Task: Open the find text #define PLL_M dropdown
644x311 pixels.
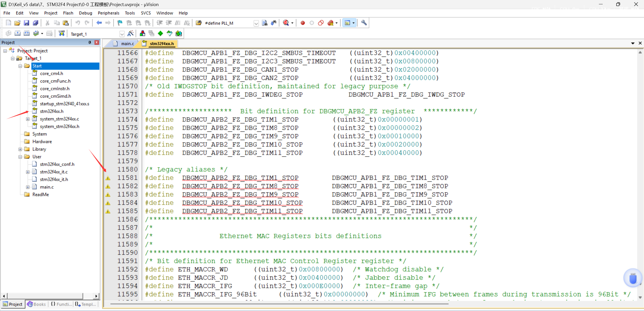Action: coord(256,23)
